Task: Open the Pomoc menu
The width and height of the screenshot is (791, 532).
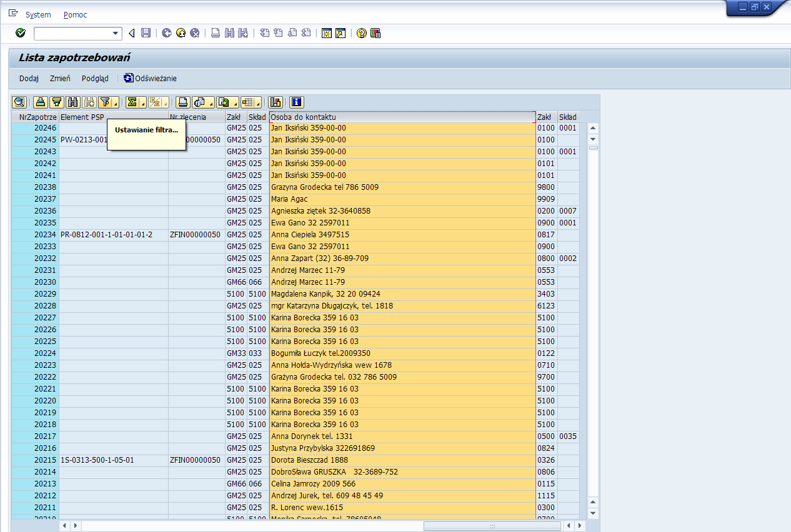Action: 76,14
